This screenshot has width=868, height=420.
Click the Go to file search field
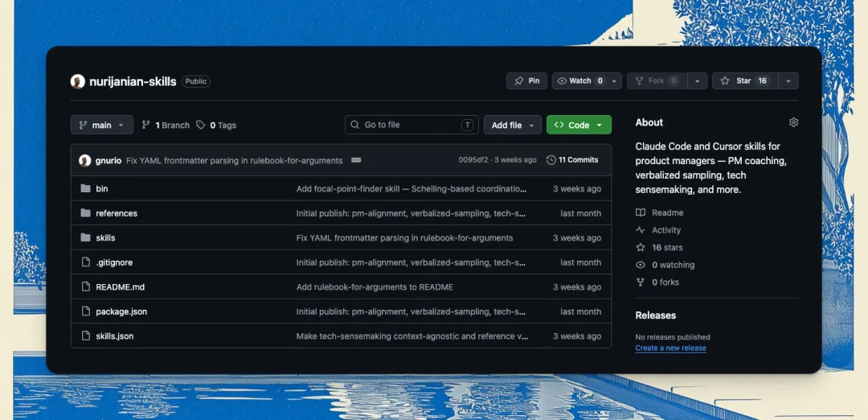point(411,125)
